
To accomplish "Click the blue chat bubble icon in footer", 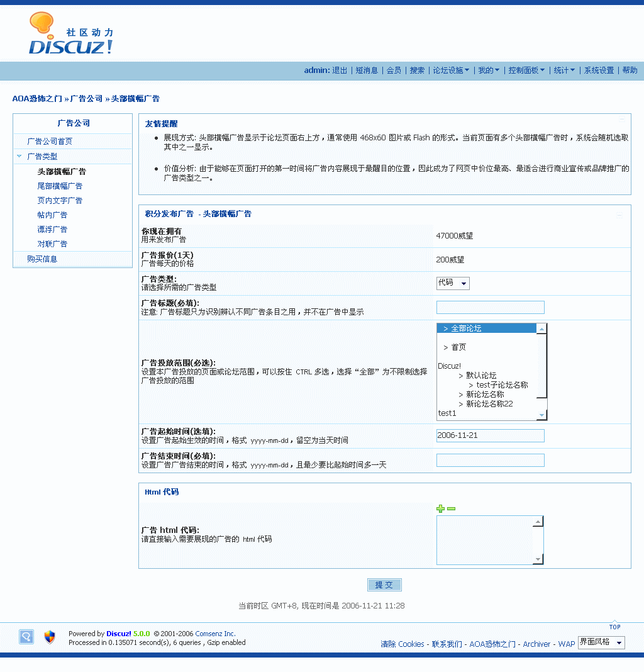I will [x=26, y=637].
